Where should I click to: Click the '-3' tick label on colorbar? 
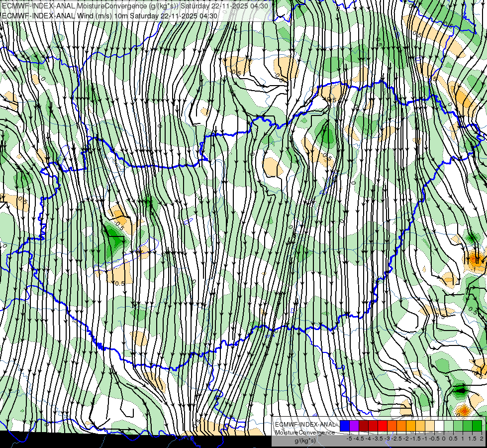(x=388, y=439)
